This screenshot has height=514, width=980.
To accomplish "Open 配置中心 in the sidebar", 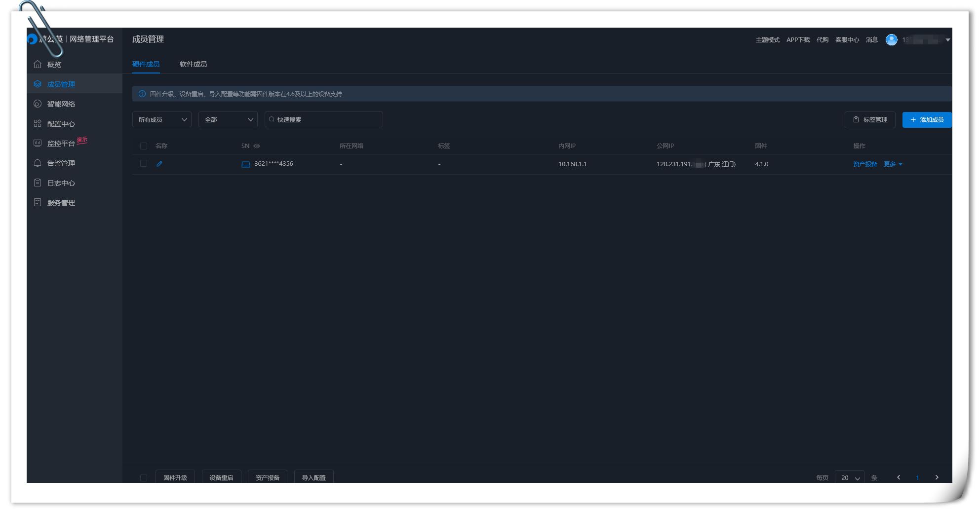I will pos(61,124).
